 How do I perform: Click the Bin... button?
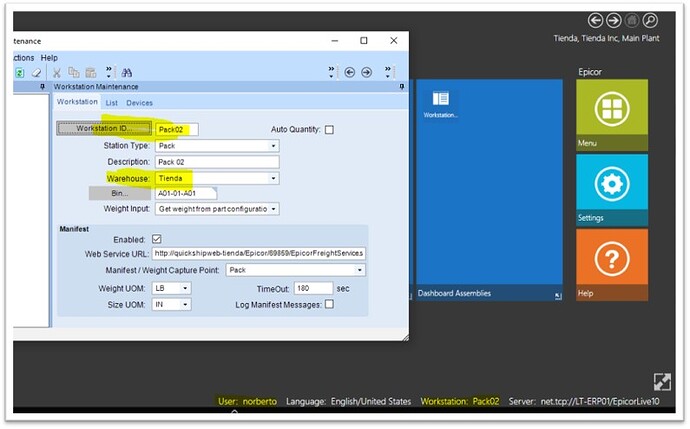pos(120,193)
